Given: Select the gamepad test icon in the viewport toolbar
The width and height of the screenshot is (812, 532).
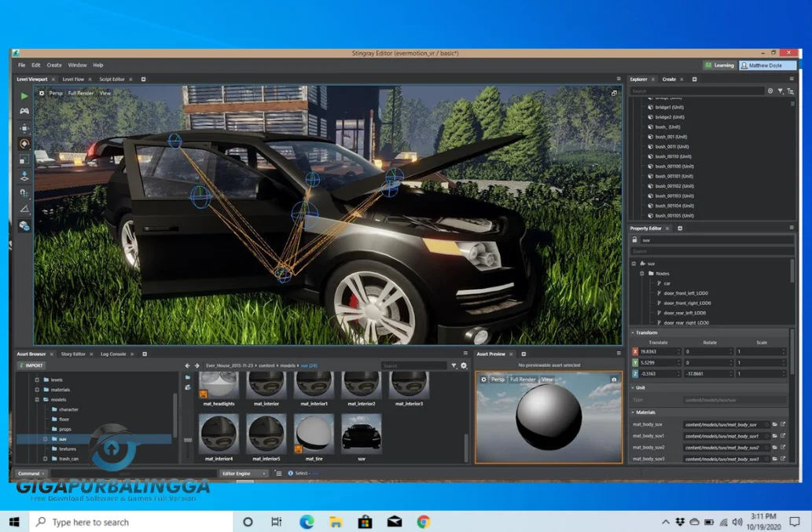Looking at the screenshot, I should pos(24,112).
